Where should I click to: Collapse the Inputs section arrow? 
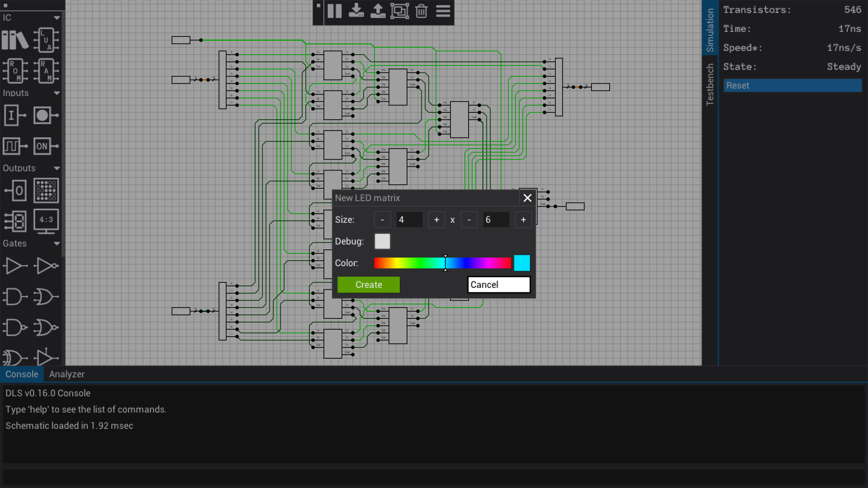click(57, 93)
